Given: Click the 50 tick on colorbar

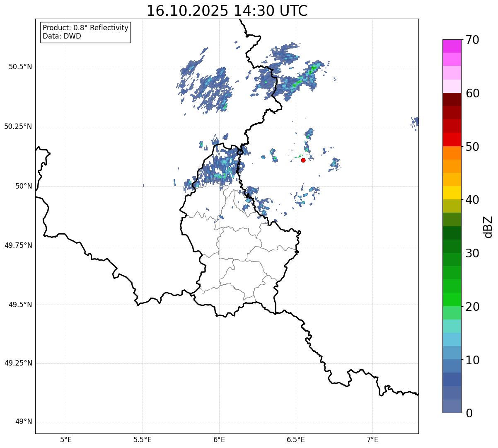Looking at the screenshot, I should tap(472, 147).
